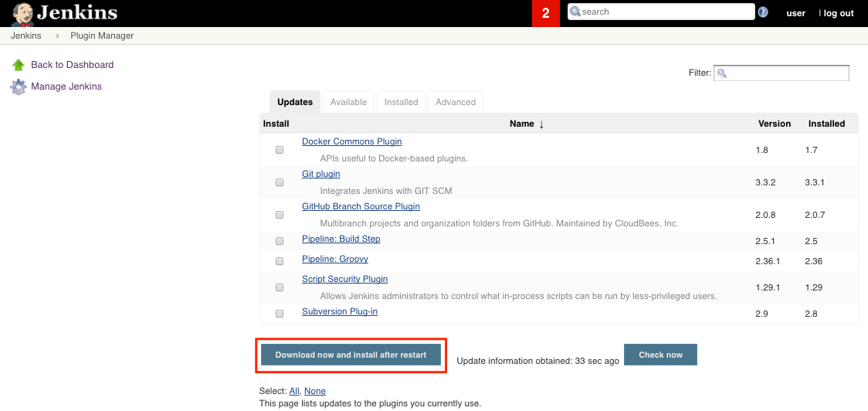Click the Jenkins title text in header
This screenshot has height=411, width=868.
click(77, 12)
